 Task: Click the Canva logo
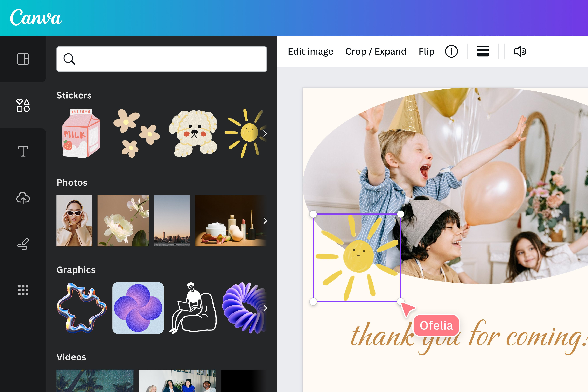click(x=36, y=17)
